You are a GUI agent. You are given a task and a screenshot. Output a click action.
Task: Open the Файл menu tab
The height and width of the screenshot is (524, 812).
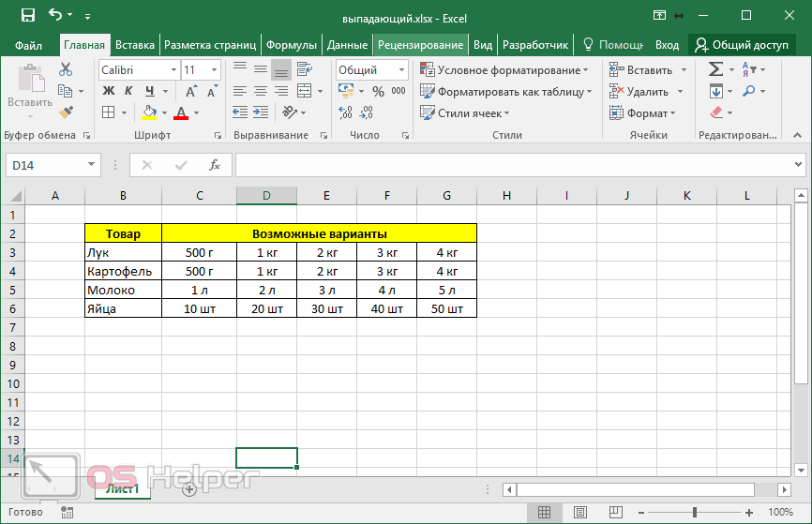pos(28,44)
